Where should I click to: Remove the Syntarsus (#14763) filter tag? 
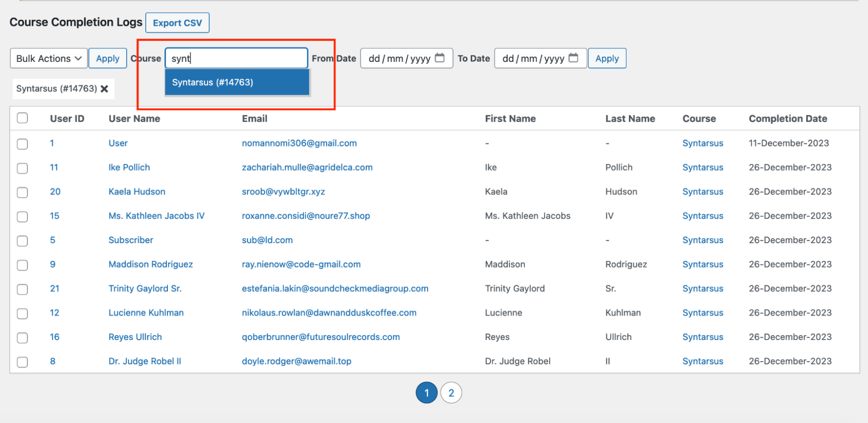[x=105, y=89]
